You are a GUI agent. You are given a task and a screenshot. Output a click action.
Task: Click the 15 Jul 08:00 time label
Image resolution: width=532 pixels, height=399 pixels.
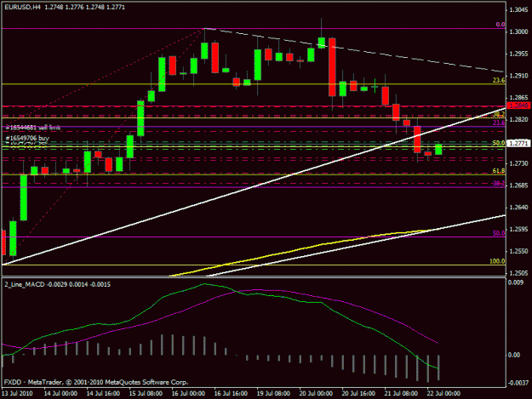click(146, 394)
